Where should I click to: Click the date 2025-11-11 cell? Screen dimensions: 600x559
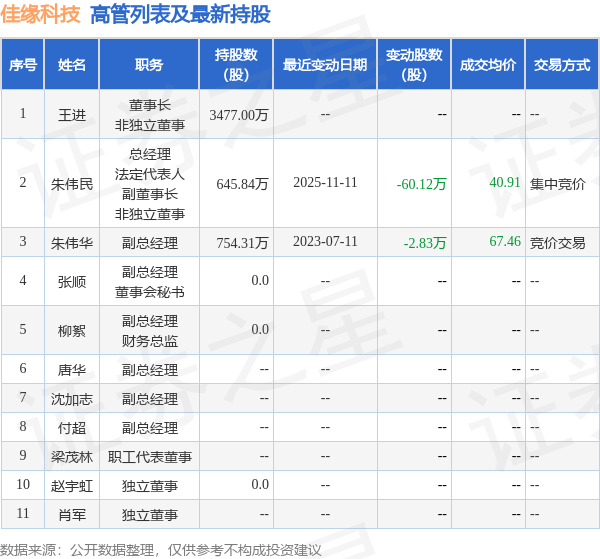325,183
